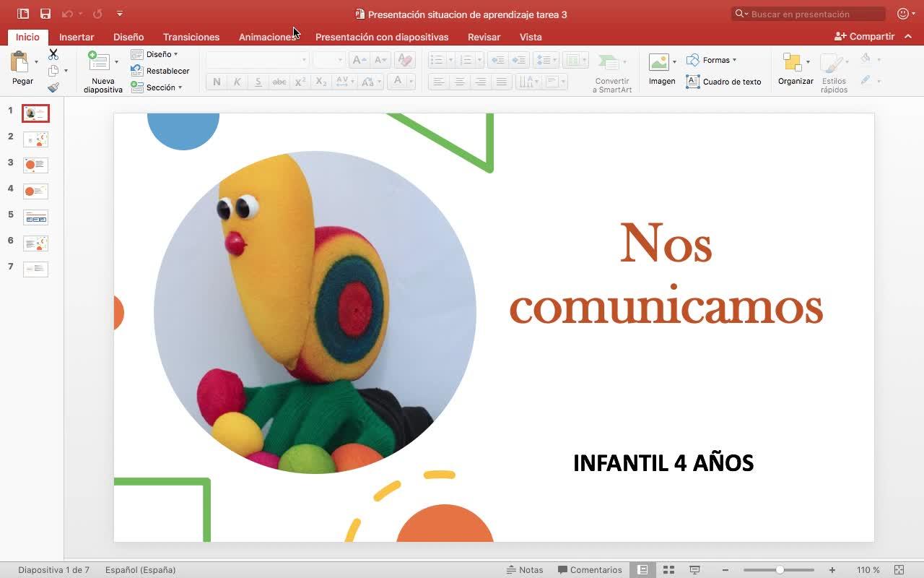Click the Restablecer button
This screenshot has width=924, height=578.
tap(160, 71)
